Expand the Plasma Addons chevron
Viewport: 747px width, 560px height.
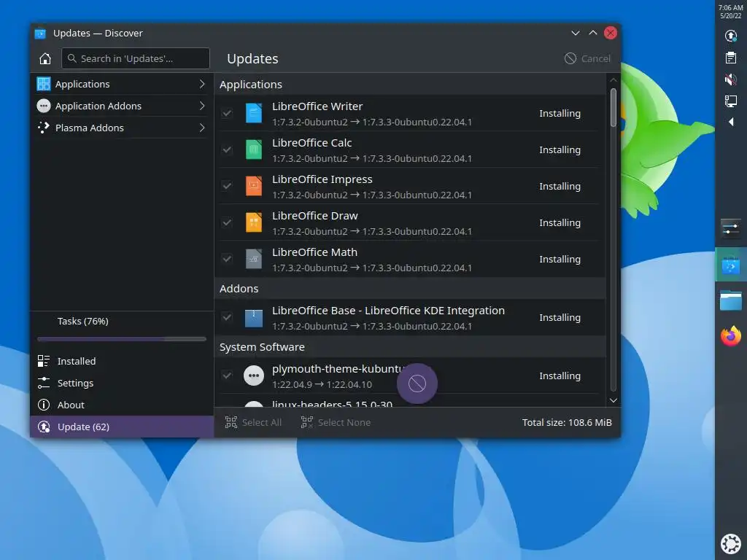tap(202, 128)
